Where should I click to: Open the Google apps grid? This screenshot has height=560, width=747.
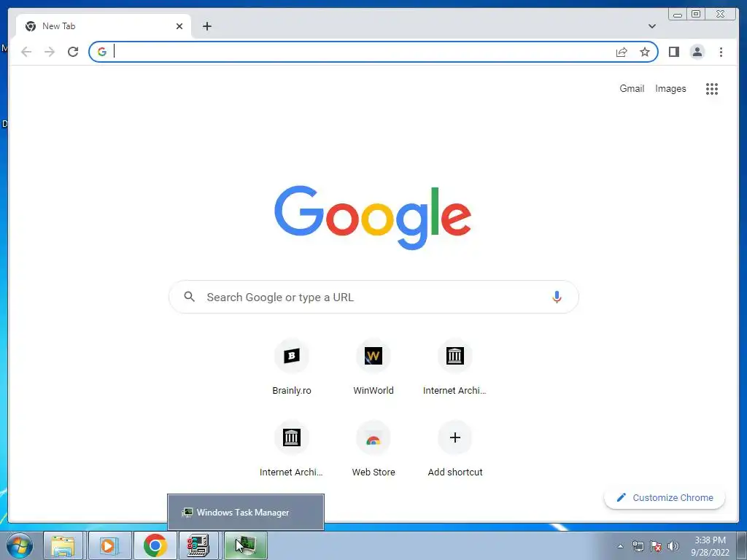[x=712, y=88]
